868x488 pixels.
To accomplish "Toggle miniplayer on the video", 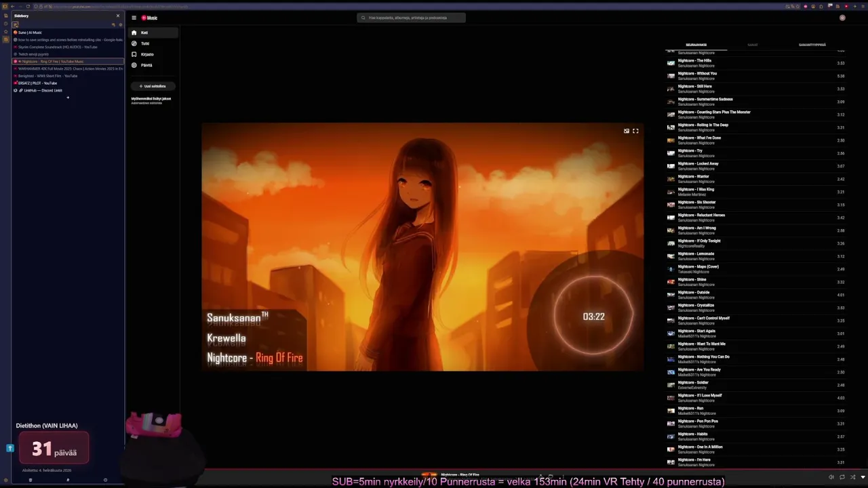I will [x=627, y=131].
